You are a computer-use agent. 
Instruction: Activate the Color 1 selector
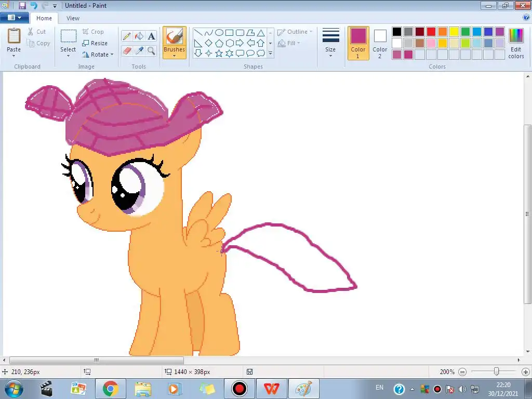[x=358, y=43]
